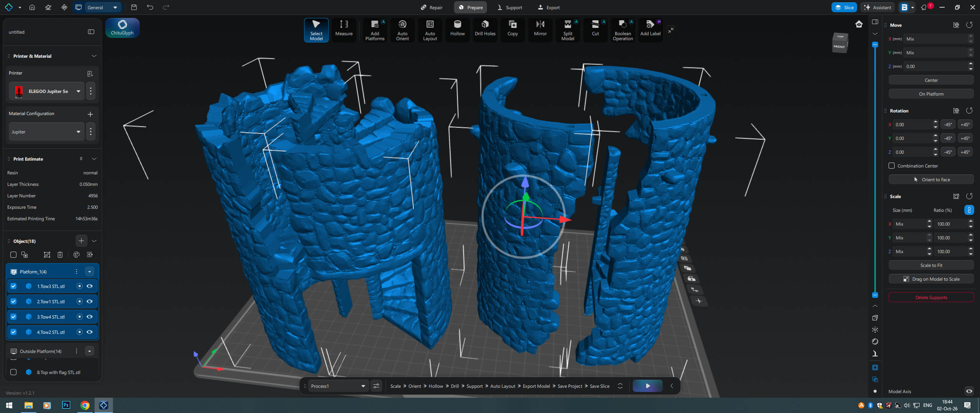Delete selected objects with trash icon
The width and height of the screenshot is (980, 413).
pos(60,255)
